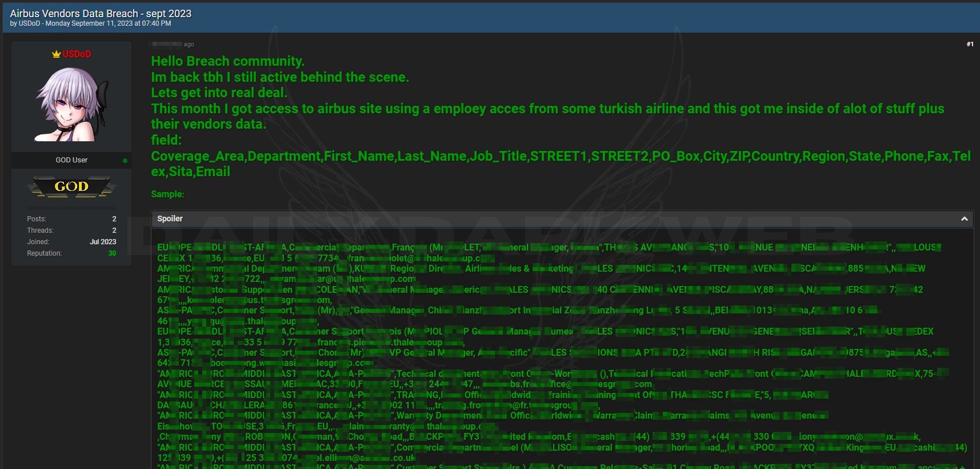Click the 'Hello Breach community.' line
This screenshot has height=469, width=980.
point(227,61)
